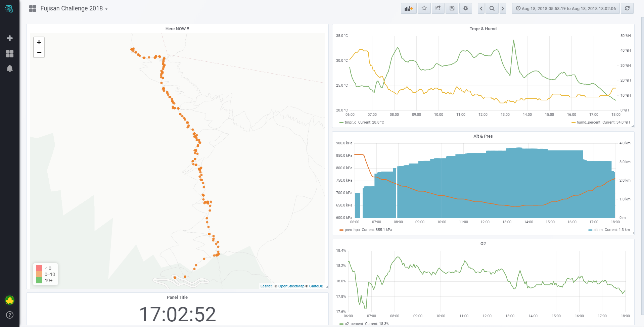
Task: Star this dashboard as favorite
Action: click(x=424, y=8)
